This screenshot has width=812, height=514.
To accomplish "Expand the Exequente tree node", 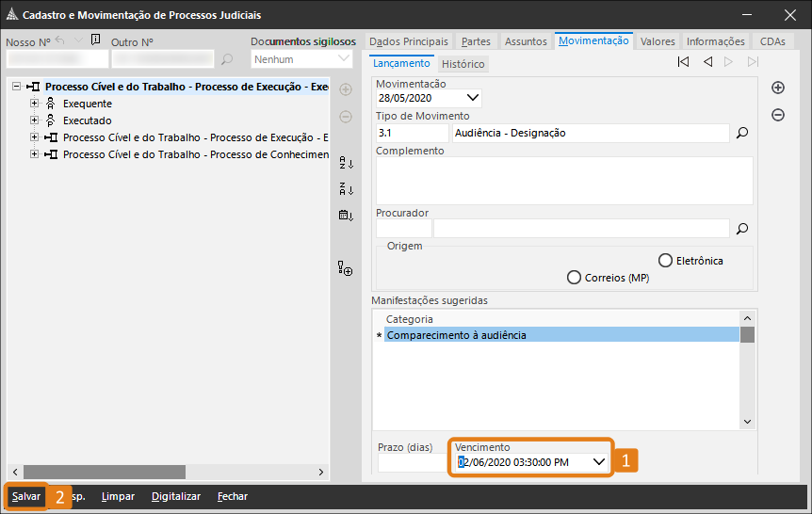I will pos(35,104).
